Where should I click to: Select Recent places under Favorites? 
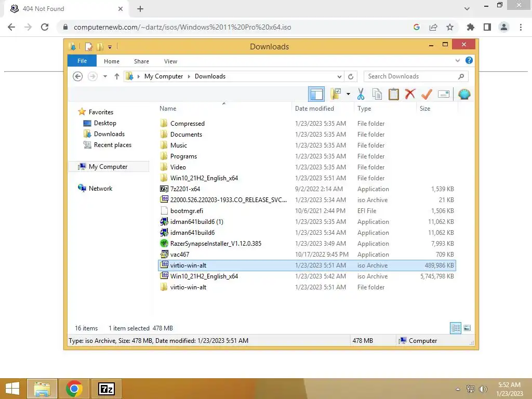112,145
